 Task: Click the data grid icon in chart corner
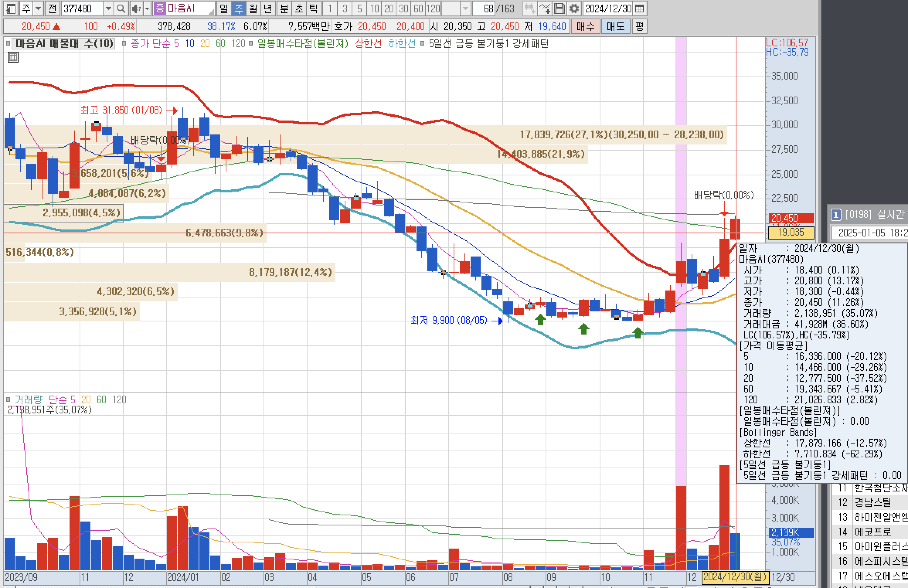click(x=13, y=58)
